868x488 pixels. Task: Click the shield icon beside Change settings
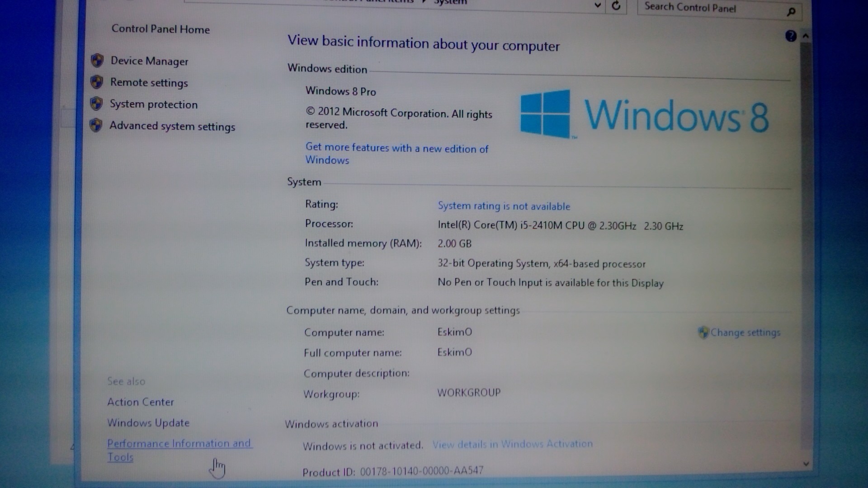click(703, 333)
